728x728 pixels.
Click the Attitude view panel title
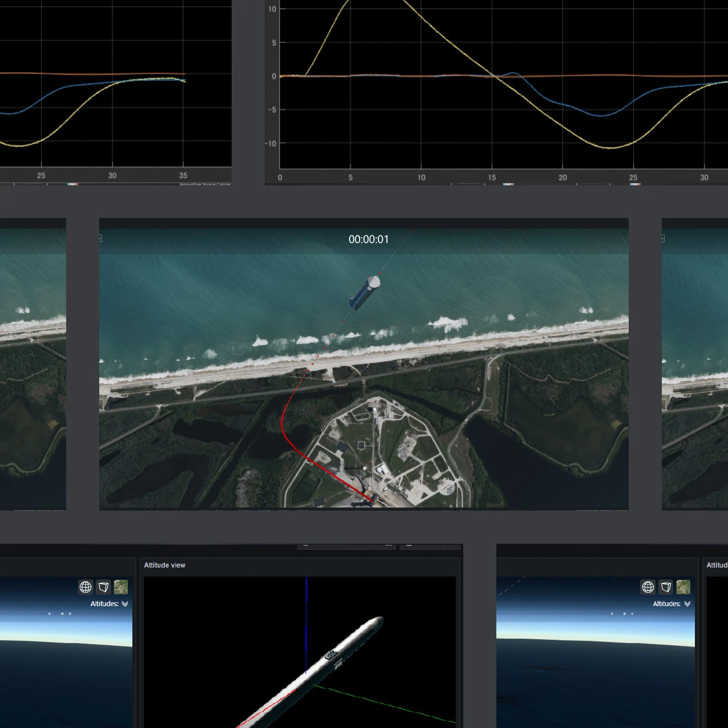click(164, 565)
